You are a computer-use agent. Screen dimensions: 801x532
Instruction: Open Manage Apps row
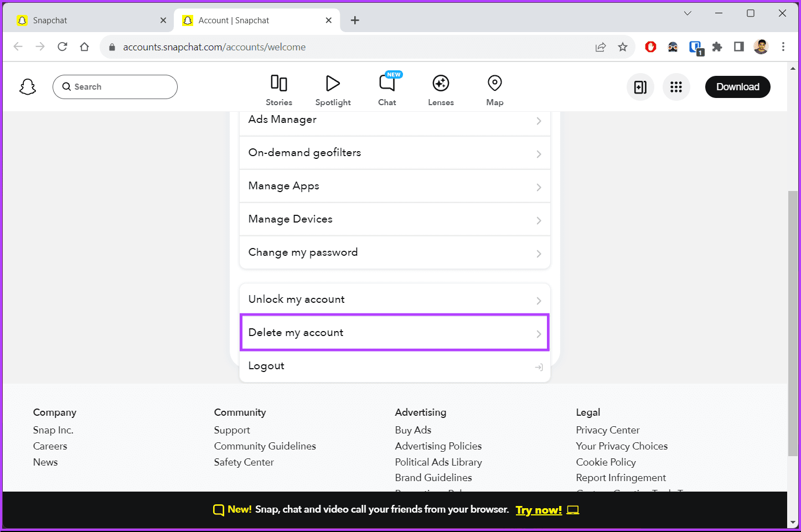395,186
